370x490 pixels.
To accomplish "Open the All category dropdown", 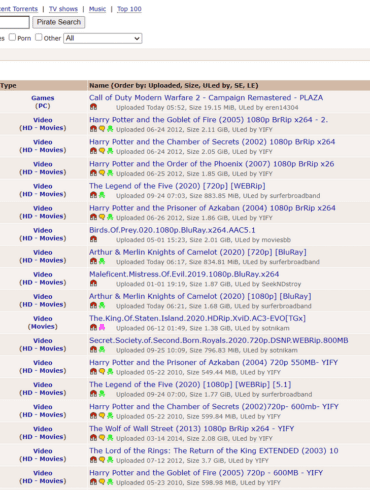I will (x=103, y=38).
